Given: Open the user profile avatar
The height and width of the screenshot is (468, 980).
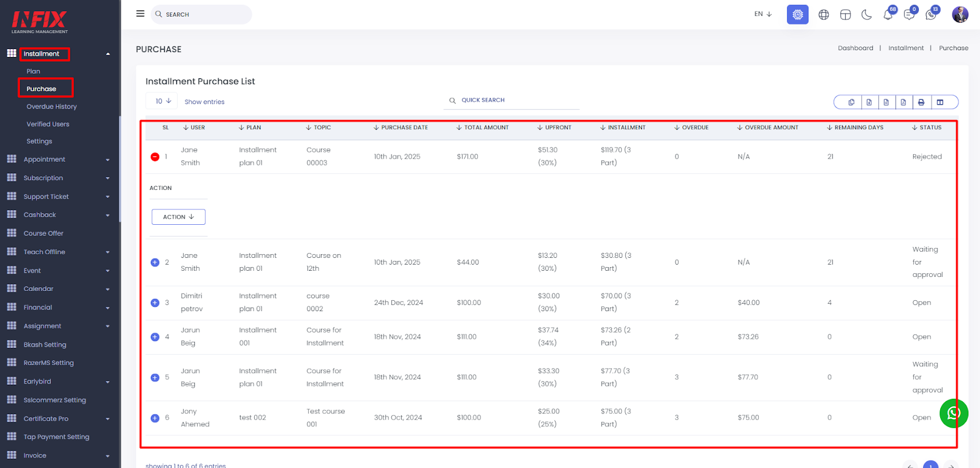Looking at the screenshot, I should click(960, 14).
